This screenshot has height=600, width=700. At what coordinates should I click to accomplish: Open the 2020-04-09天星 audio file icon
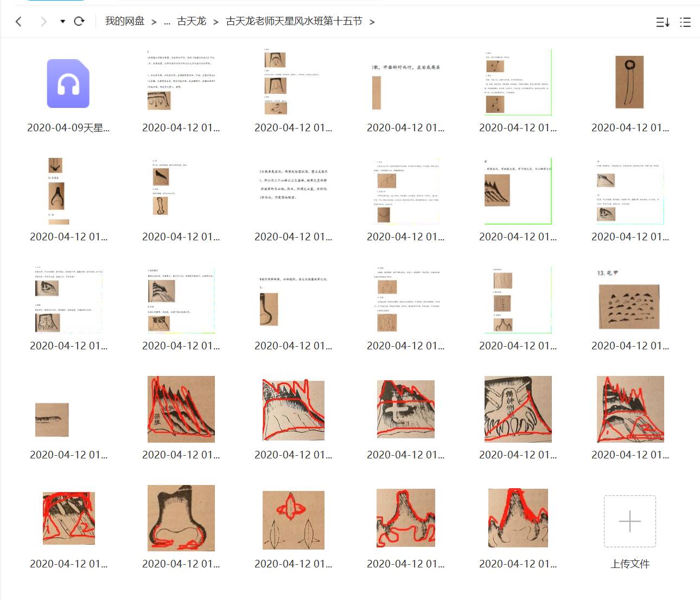pyautogui.click(x=68, y=84)
